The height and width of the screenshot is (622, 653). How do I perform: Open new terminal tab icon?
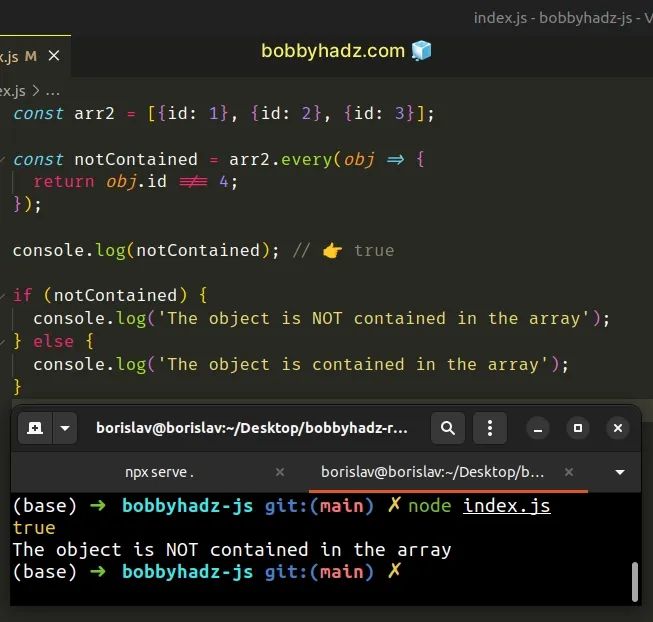click(35, 428)
